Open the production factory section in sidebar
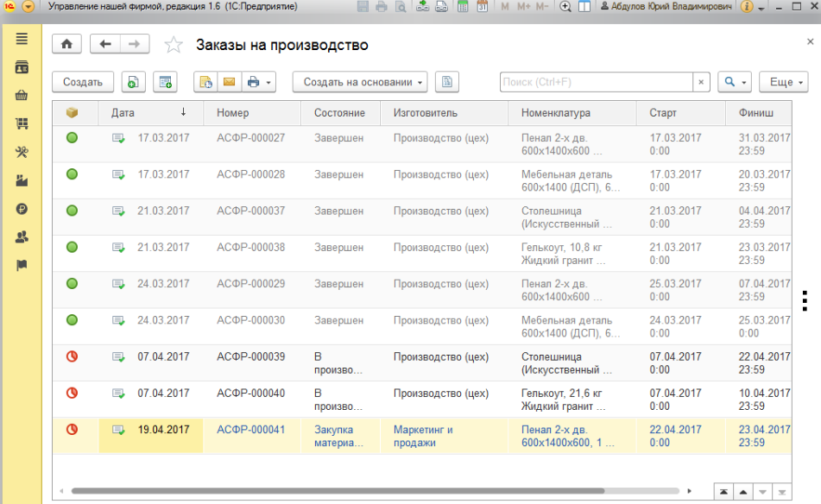 [x=22, y=180]
